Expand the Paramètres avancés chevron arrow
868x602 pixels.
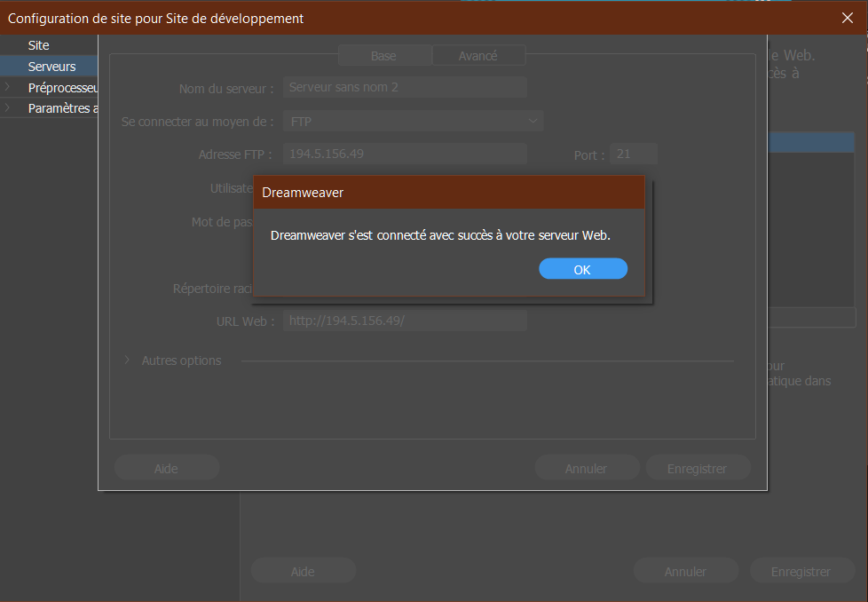8,108
